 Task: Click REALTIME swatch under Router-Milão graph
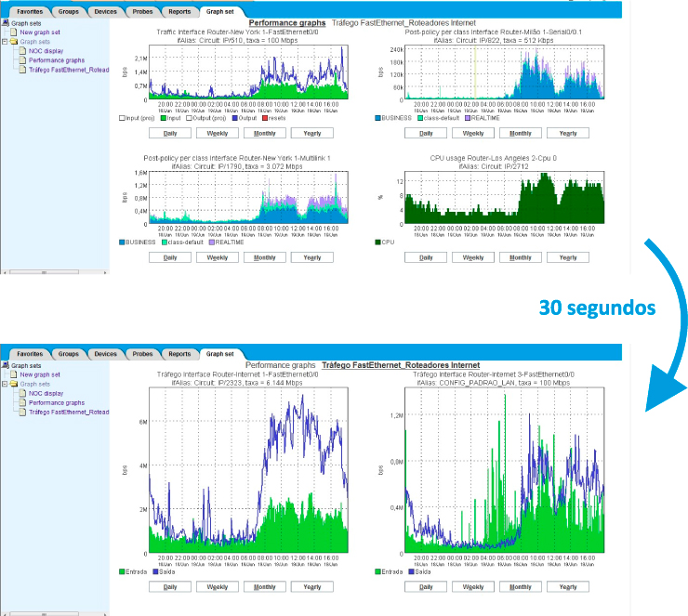coord(468,118)
